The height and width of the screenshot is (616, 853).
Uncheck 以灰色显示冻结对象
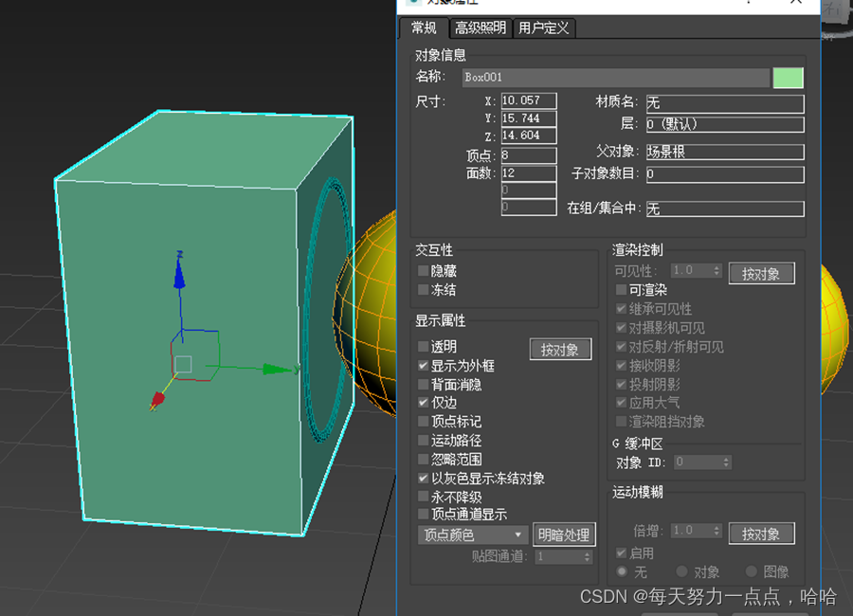tap(424, 477)
